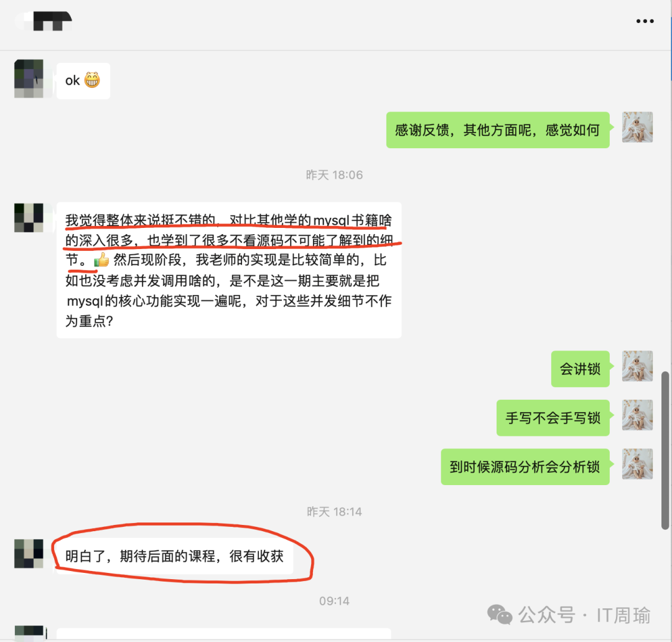Open sender avatar beside '手写不会手写锁' message
Screen dimensions: 672x642
[637, 415]
